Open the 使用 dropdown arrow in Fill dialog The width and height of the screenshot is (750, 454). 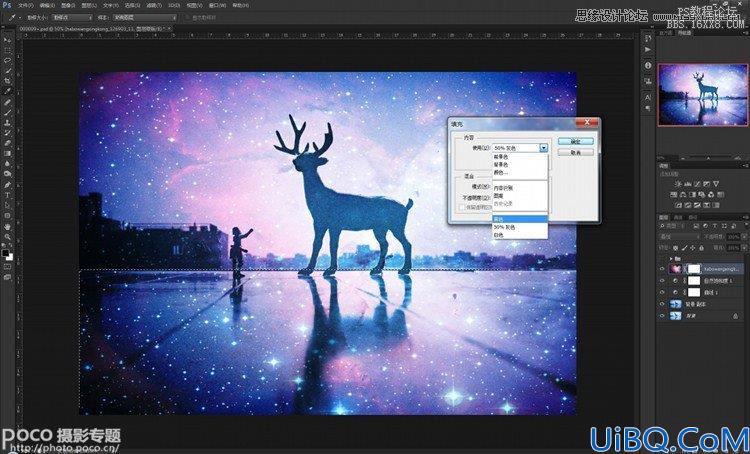click(x=543, y=148)
